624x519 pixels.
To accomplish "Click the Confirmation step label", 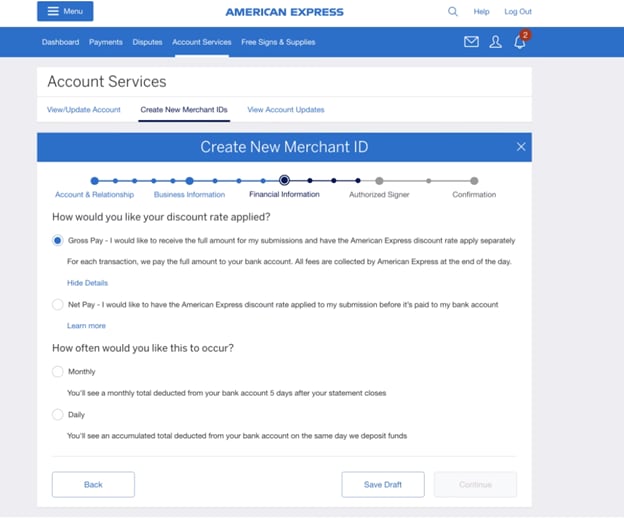I will [x=474, y=195].
